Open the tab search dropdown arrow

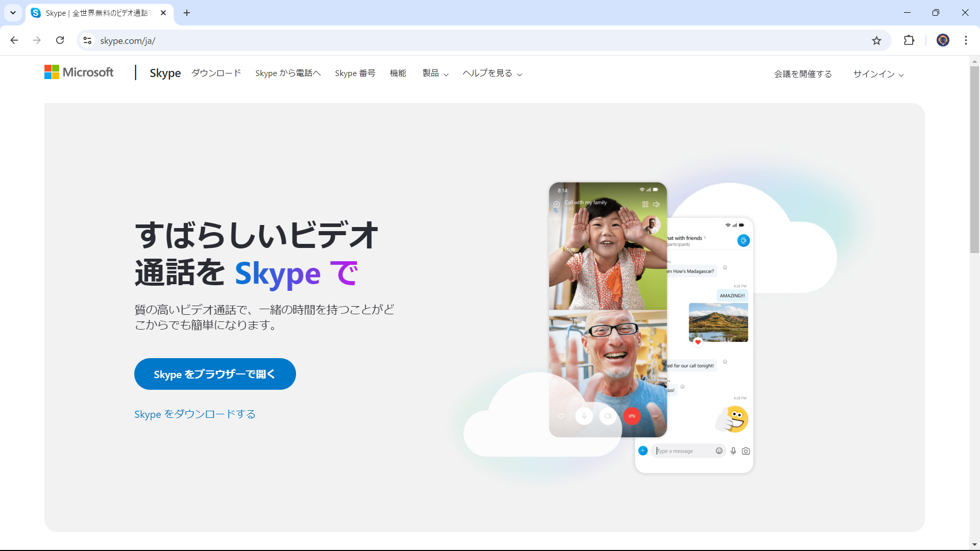(13, 13)
